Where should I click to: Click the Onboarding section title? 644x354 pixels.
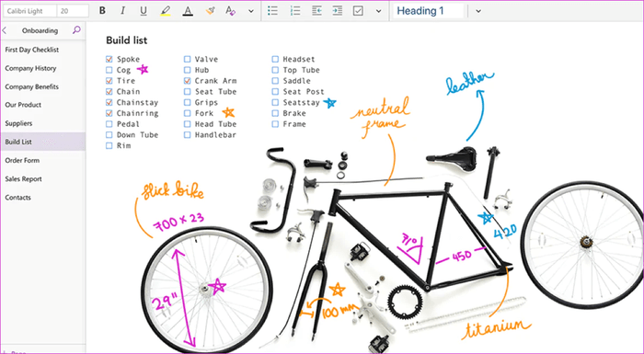tap(40, 30)
